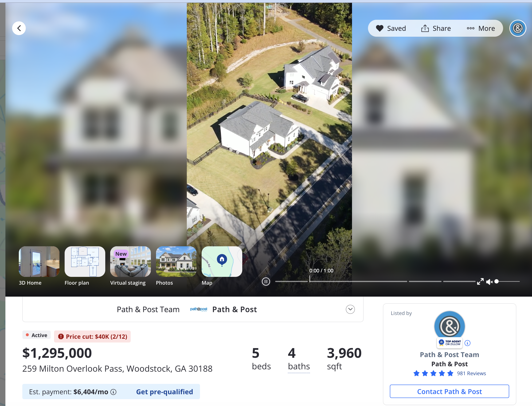
Task: Expand video to fullscreen
Action: [480, 282]
